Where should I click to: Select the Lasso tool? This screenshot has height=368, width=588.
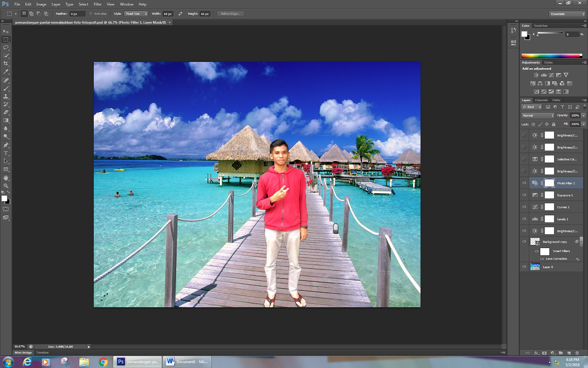6,47
